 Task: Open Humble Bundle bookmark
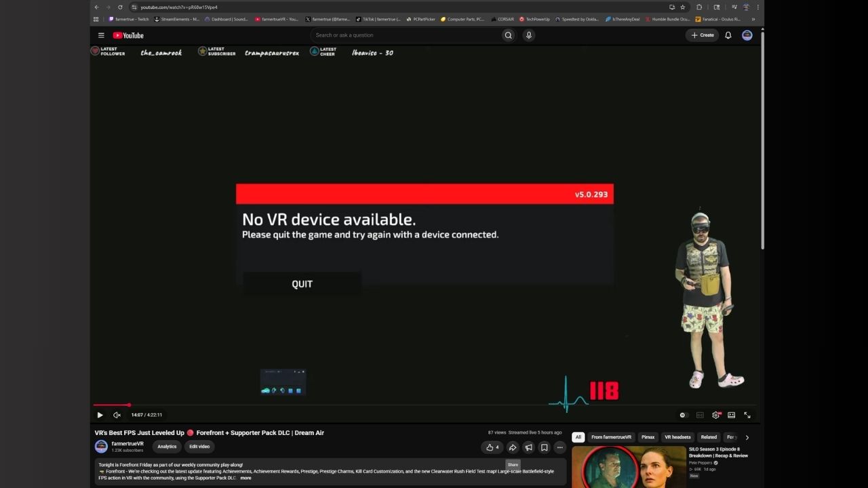click(x=668, y=19)
